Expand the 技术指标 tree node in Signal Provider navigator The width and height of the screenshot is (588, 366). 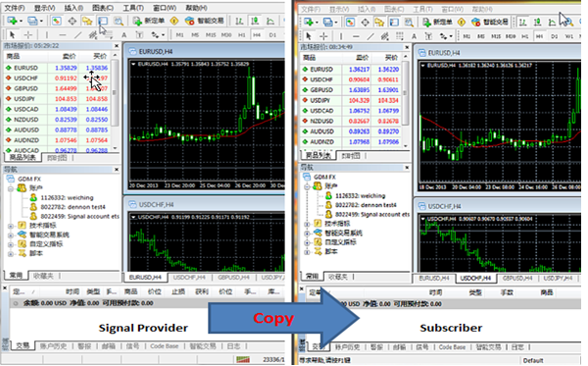coord(11,226)
